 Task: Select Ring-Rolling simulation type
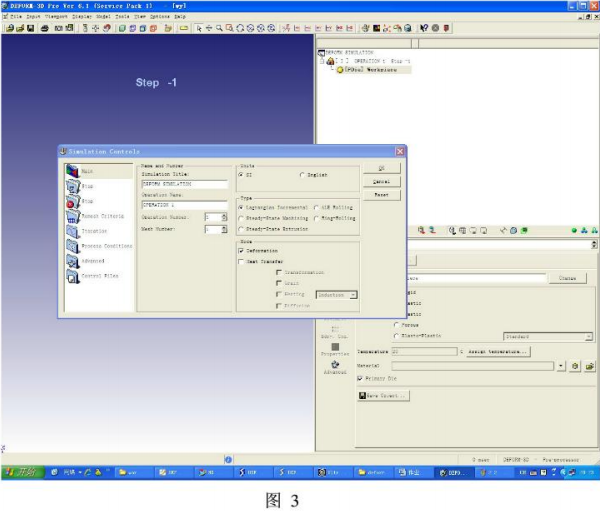pos(316,218)
